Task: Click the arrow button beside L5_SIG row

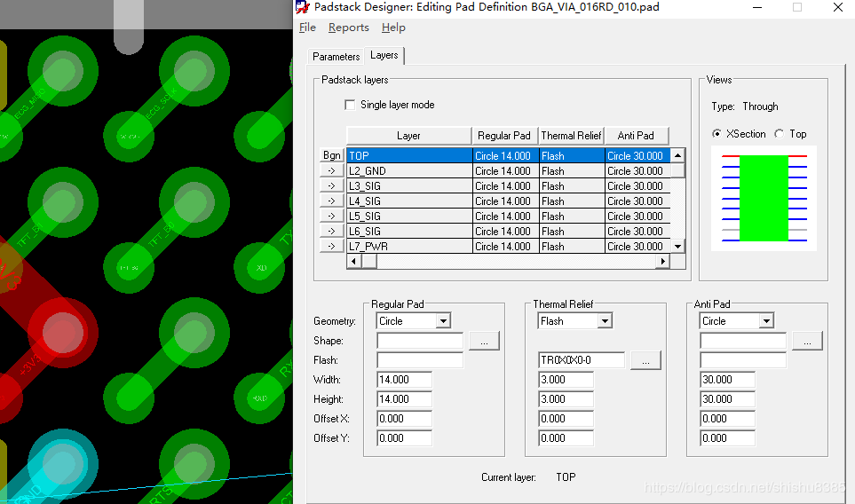Action: [331, 217]
